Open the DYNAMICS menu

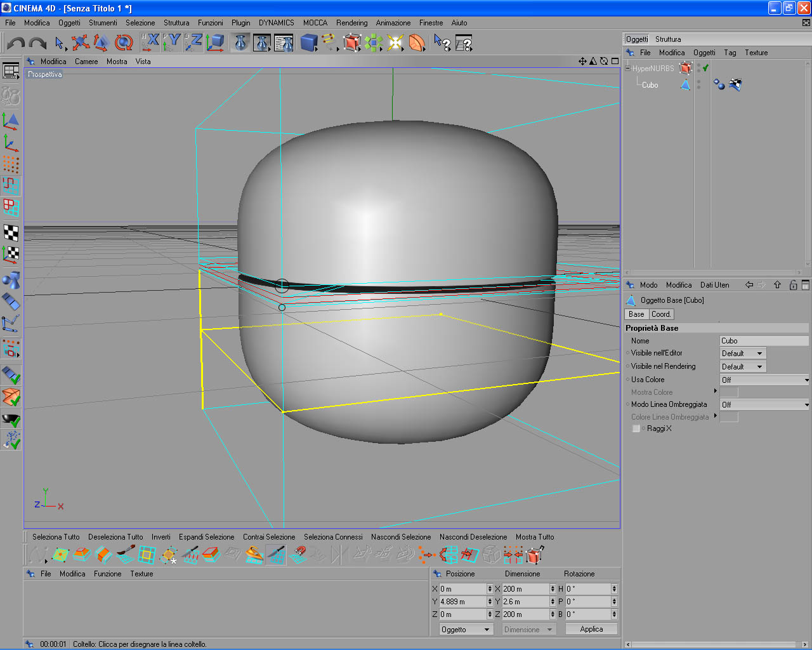pos(277,23)
